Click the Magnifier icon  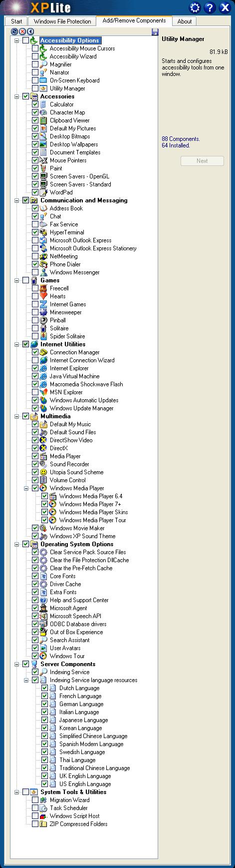(44, 64)
